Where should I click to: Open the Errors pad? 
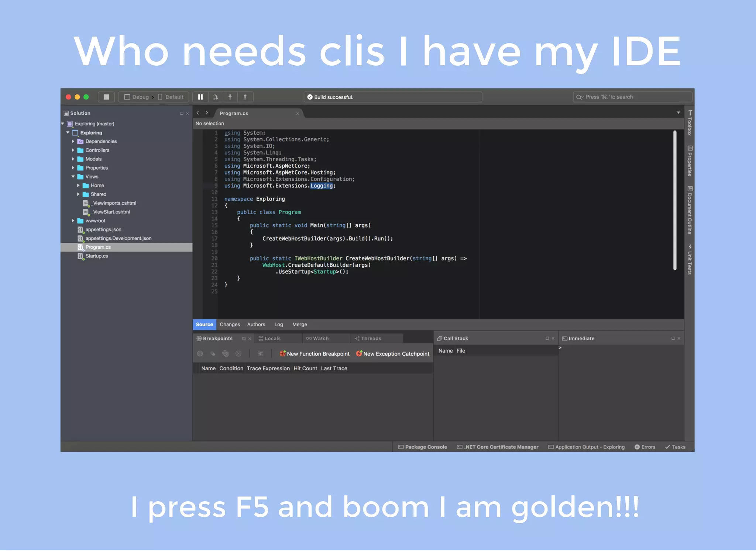[645, 447]
